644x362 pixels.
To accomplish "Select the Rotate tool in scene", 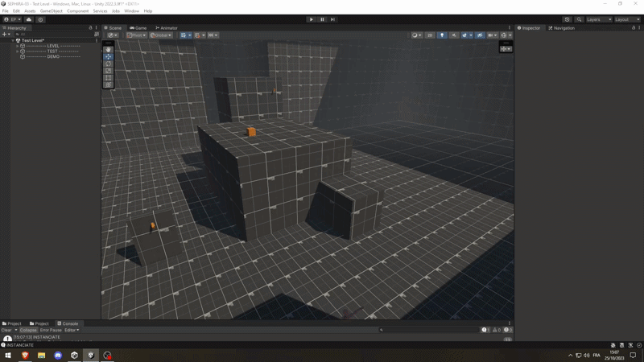I will (108, 64).
